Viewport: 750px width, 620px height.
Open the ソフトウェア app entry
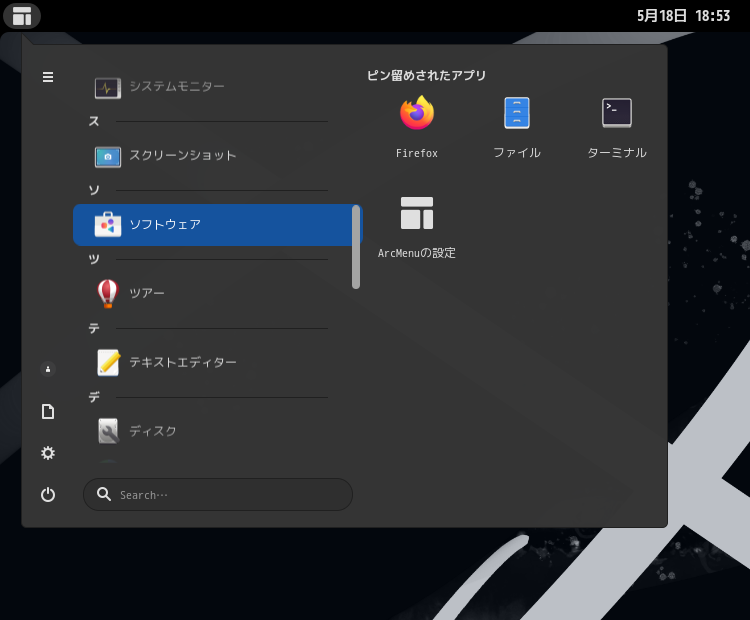click(x=217, y=225)
